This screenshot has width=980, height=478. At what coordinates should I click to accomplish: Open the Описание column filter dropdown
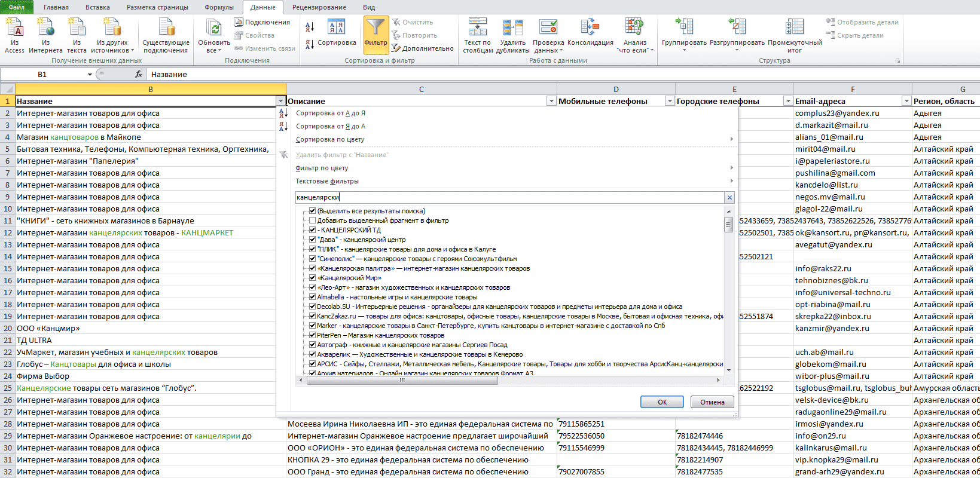click(x=551, y=101)
